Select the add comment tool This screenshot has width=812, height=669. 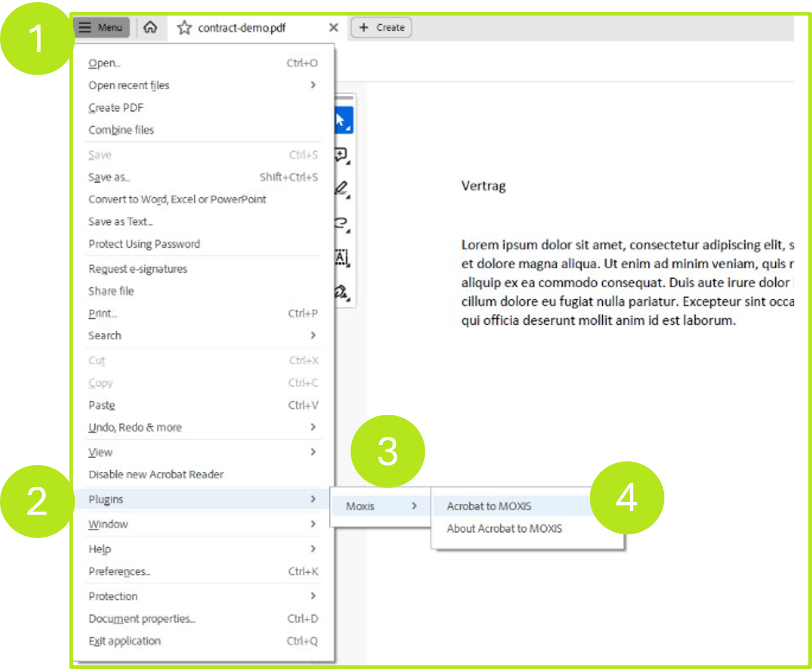[x=342, y=155]
